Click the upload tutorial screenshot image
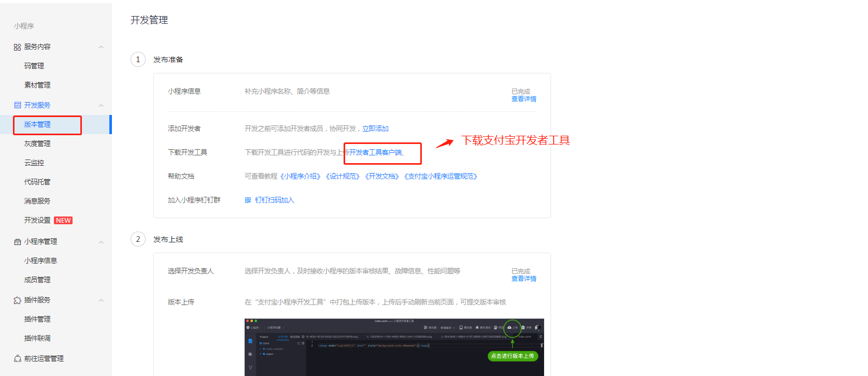Image resolution: width=868 pixels, height=376 pixels. [x=394, y=347]
